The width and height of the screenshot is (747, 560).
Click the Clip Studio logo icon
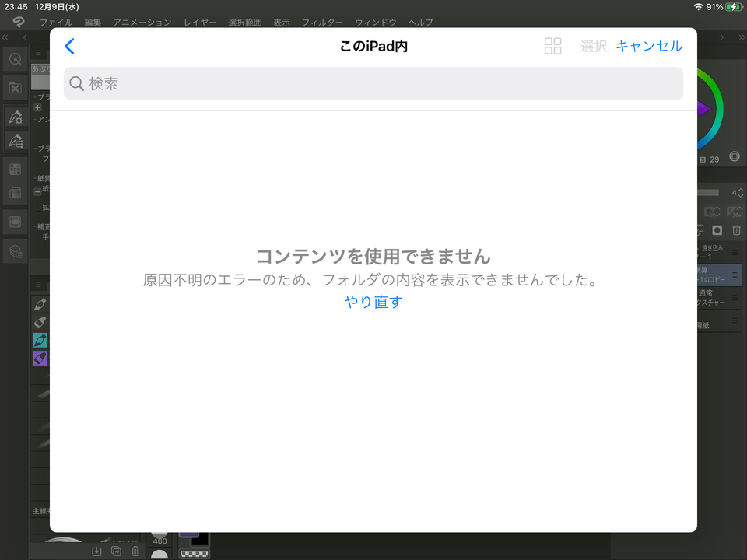pos(18,23)
